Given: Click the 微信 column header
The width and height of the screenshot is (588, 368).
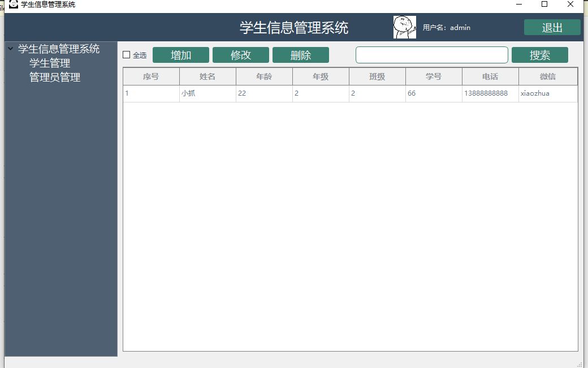Looking at the screenshot, I should (547, 76).
